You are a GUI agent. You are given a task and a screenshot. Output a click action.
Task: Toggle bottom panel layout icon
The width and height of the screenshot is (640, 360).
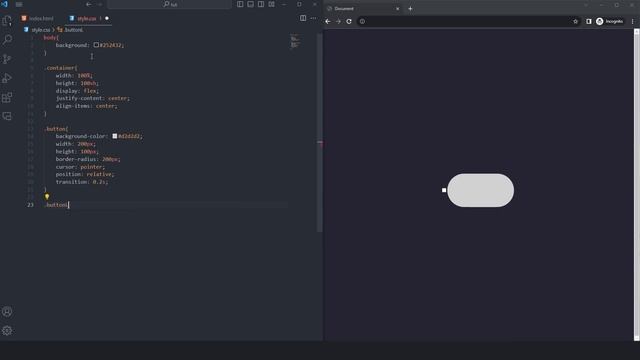point(251,4)
